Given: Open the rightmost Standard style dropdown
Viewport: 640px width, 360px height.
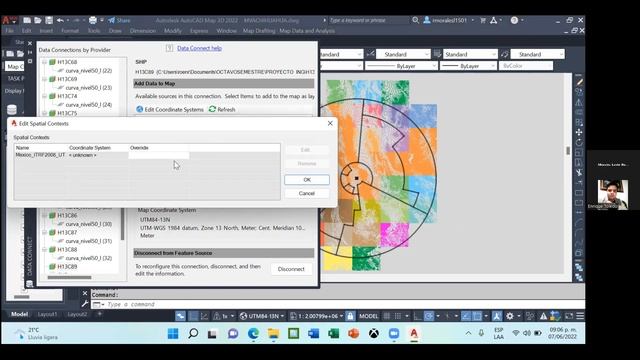Looking at the screenshot, I should (x=537, y=54).
